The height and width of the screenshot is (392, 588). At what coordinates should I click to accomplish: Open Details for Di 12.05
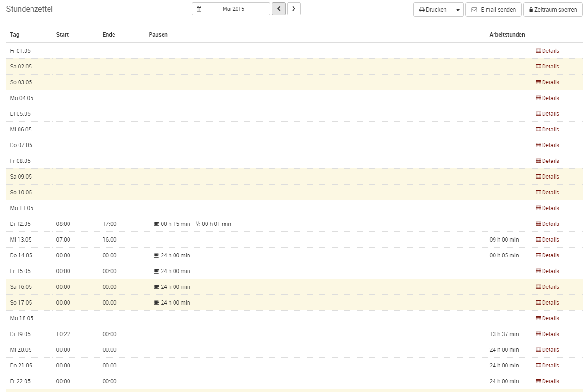pos(548,224)
